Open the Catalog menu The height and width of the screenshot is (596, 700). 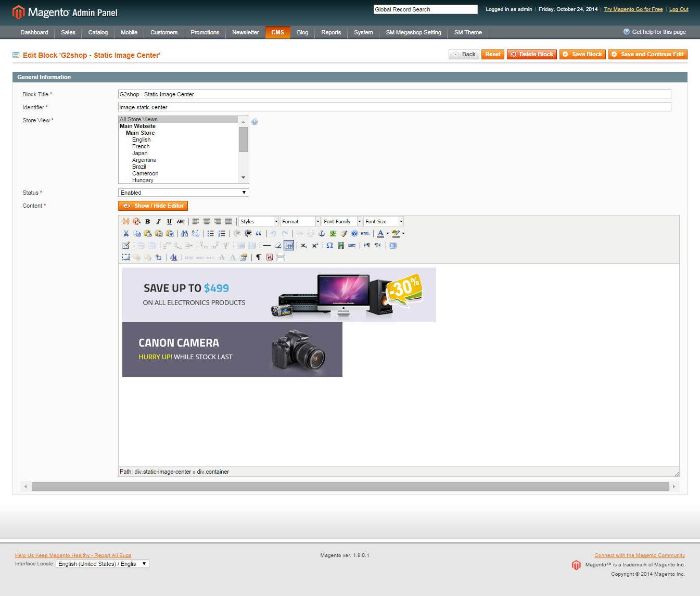tap(98, 32)
